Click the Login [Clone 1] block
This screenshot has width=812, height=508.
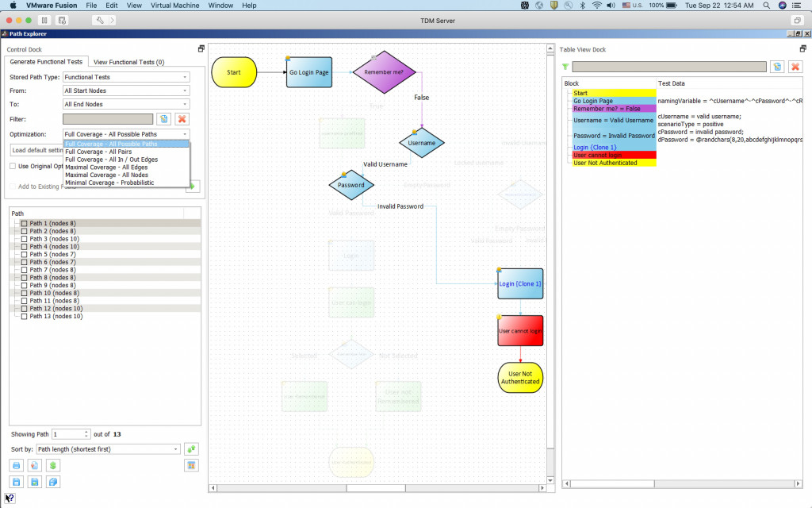pos(520,283)
